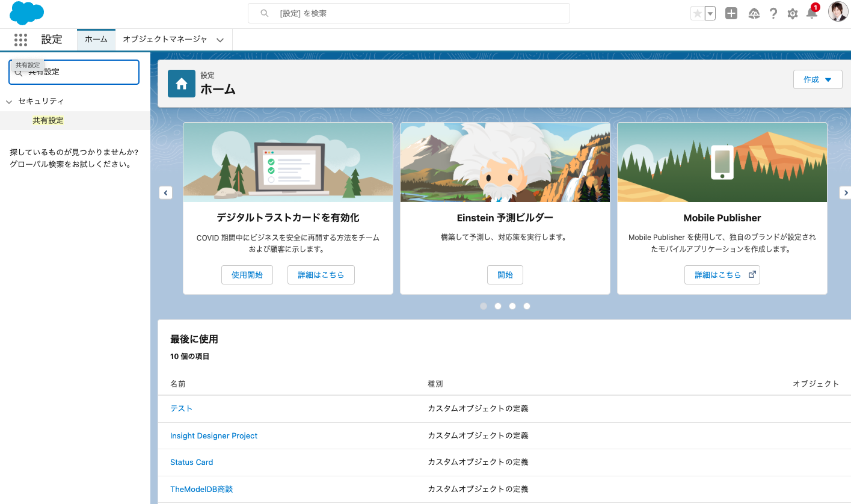The image size is (851, 504).
Task: Click the デジタルトラストカード laptop illustration
Action: tap(288, 162)
